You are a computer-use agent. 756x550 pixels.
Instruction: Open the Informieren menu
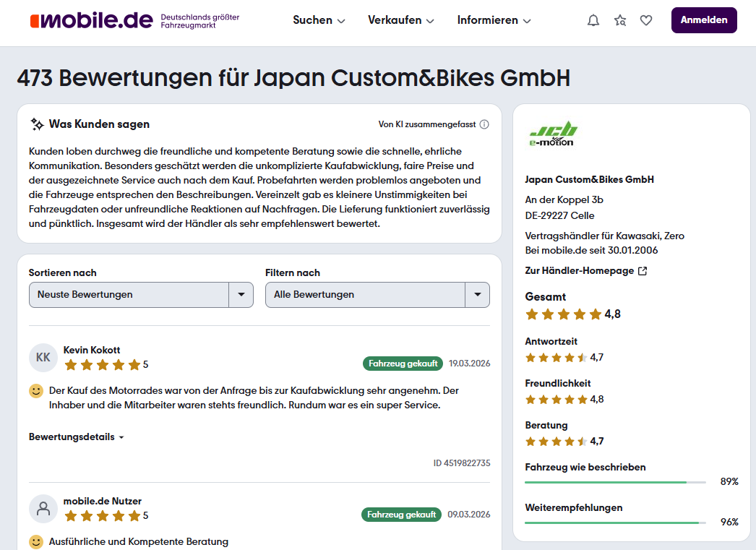tap(494, 20)
